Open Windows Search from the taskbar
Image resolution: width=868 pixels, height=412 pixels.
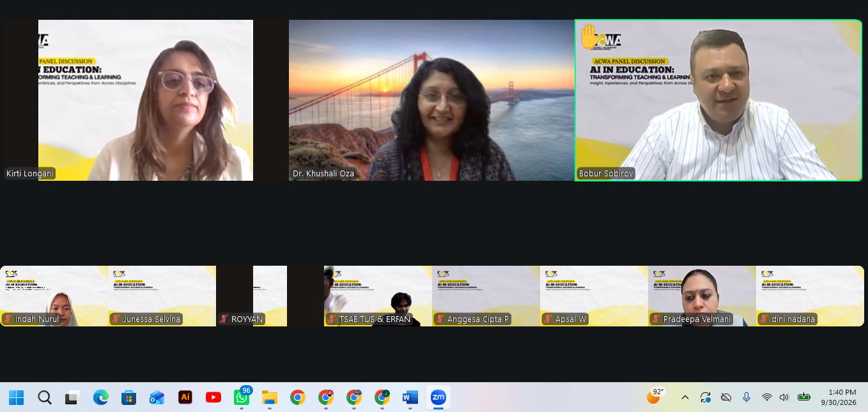[45, 397]
